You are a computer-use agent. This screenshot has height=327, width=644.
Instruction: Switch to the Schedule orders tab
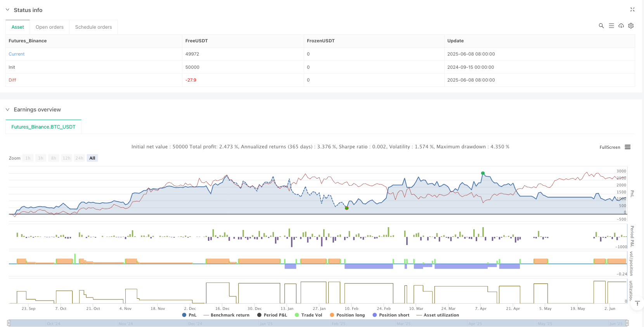point(93,27)
